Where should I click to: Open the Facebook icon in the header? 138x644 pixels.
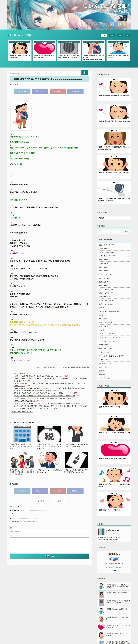[x=116, y=24]
